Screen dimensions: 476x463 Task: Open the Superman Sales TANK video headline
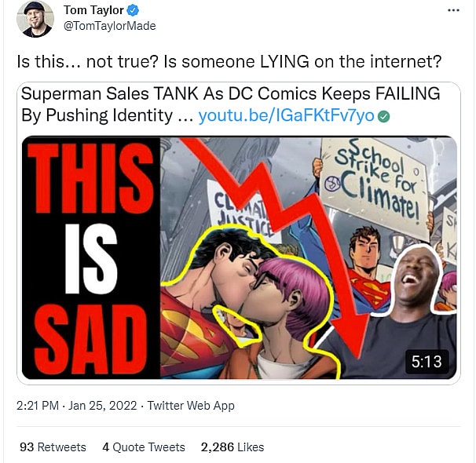click(x=229, y=94)
